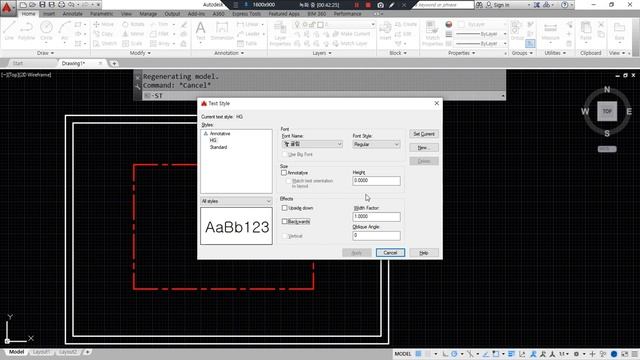The image size is (640, 360).
Task: Expand the Properties panel dropdown
Action: (462, 53)
